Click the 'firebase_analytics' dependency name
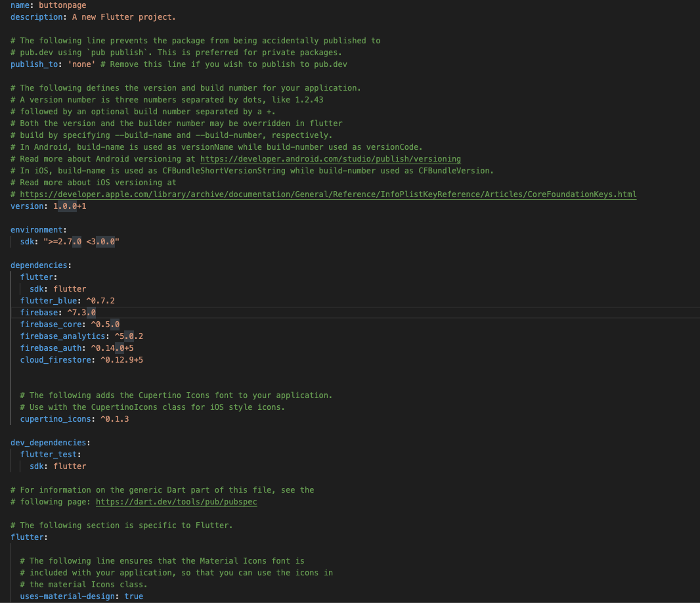700x603 pixels. [62, 336]
